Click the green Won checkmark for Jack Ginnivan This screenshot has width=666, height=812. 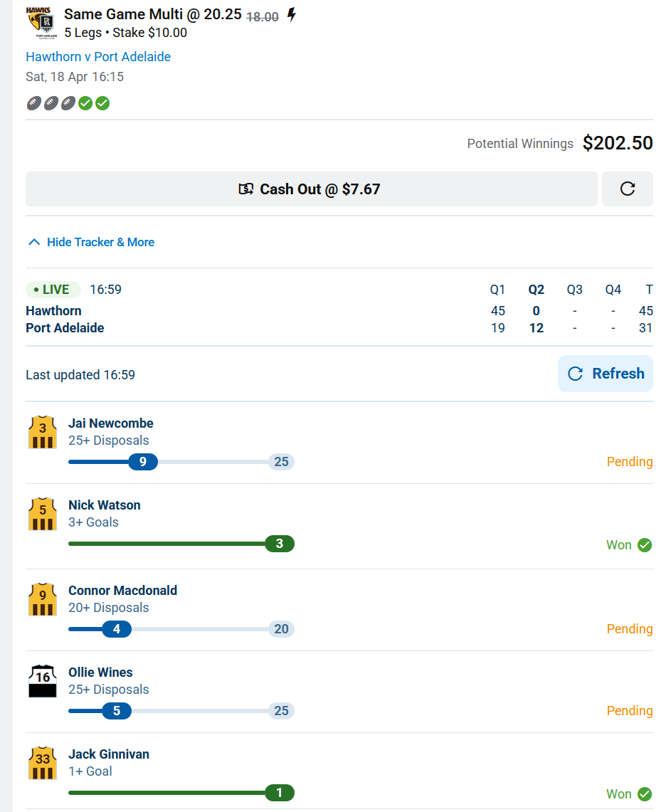(x=645, y=794)
